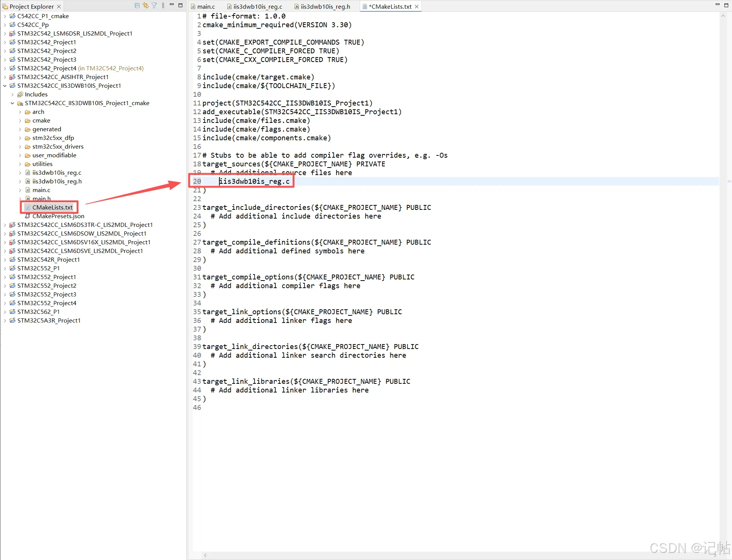Screen dimensions: 732x560
Task: Expand the arch folder
Action: (x=20, y=112)
